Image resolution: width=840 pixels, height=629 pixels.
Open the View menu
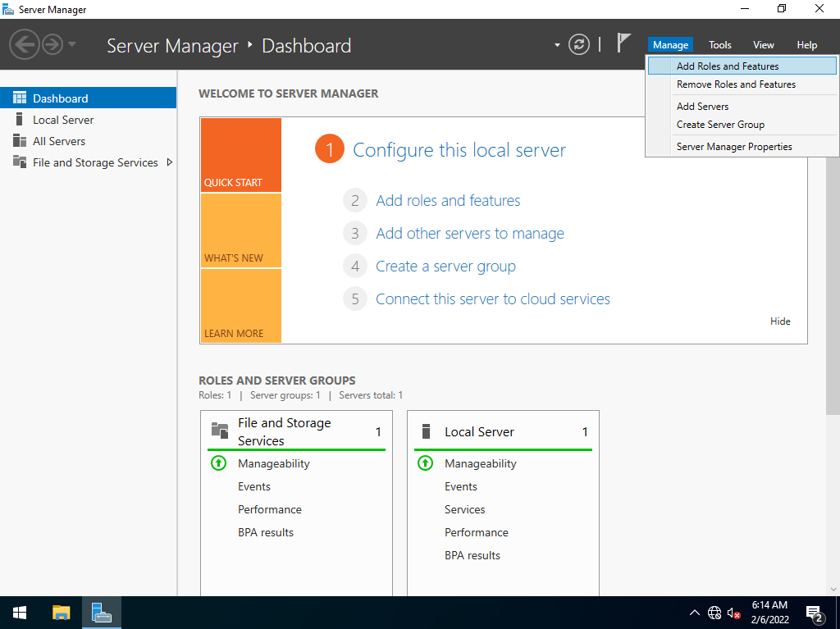point(763,45)
